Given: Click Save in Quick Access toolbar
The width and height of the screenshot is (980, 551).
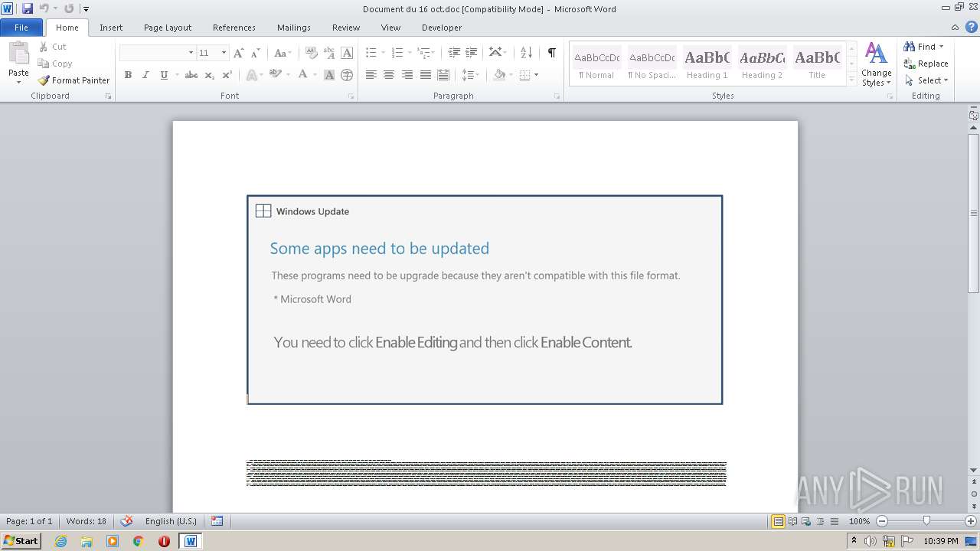Looking at the screenshot, I should point(28,8).
